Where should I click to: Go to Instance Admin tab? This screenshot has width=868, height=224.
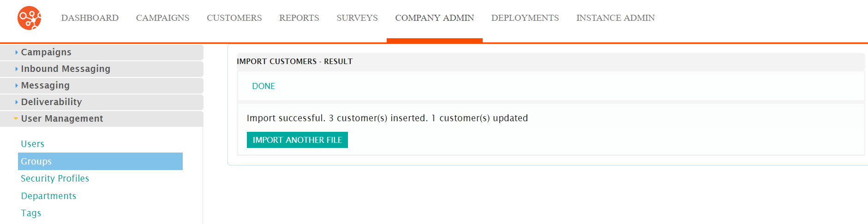(x=616, y=18)
